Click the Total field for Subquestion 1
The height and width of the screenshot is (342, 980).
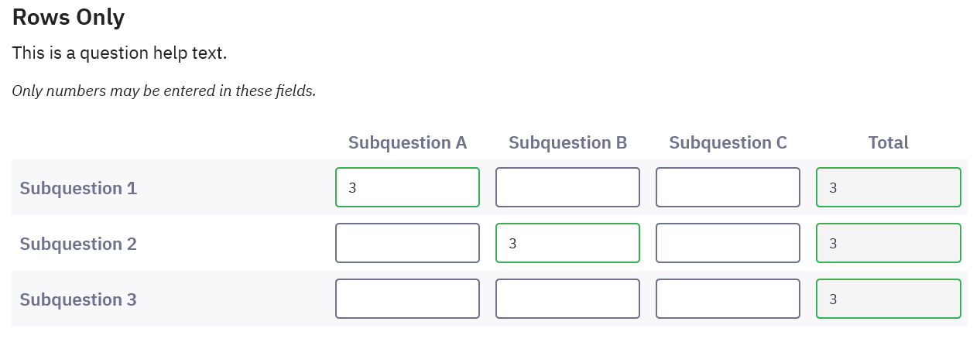pyautogui.click(x=888, y=187)
